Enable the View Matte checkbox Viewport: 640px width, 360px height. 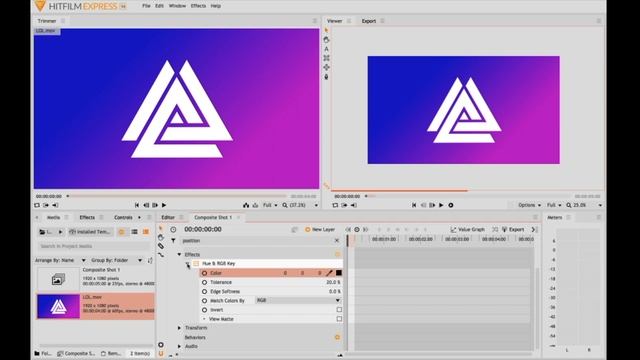pyautogui.click(x=339, y=319)
